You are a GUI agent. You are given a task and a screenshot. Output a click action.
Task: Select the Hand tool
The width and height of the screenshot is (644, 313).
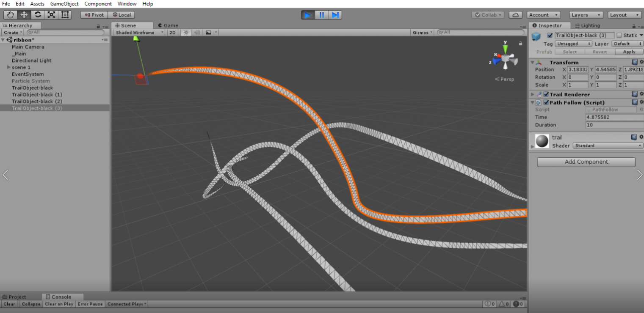(11, 15)
